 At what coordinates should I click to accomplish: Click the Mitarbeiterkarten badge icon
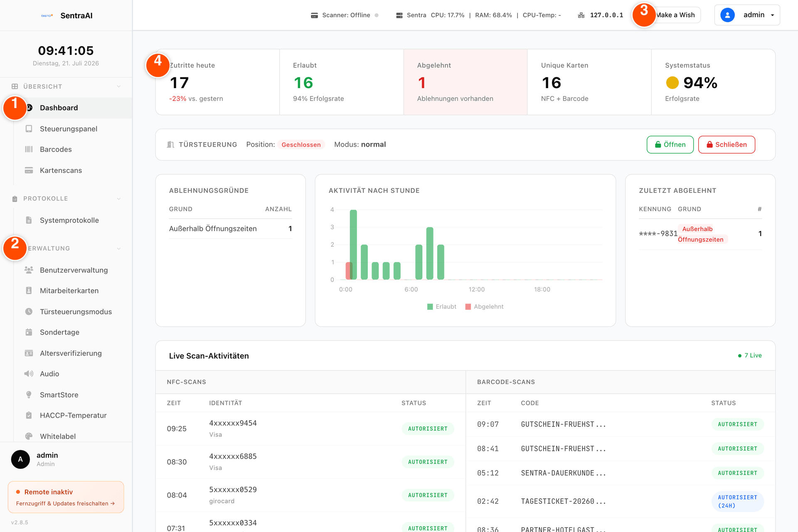[29, 291]
